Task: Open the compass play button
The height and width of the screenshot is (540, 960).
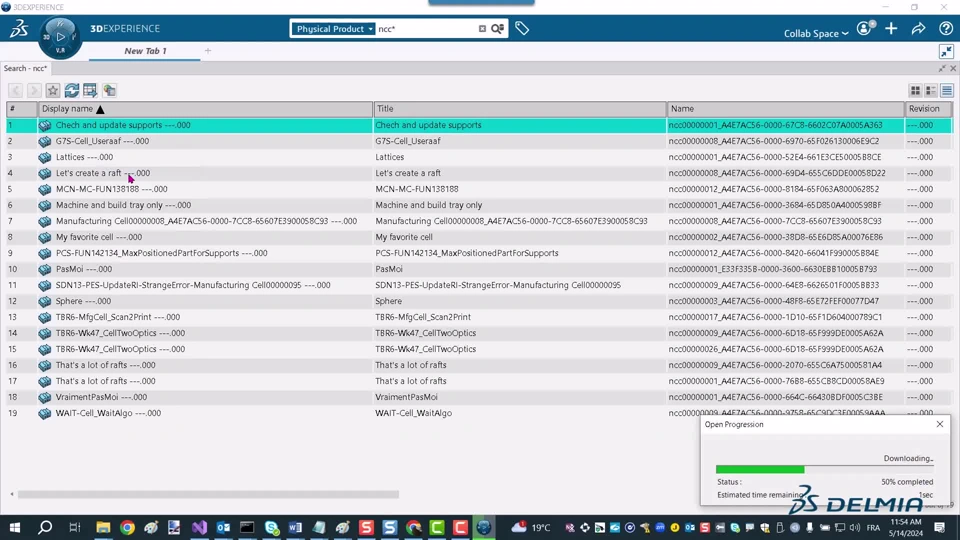Action: pyautogui.click(x=60, y=37)
